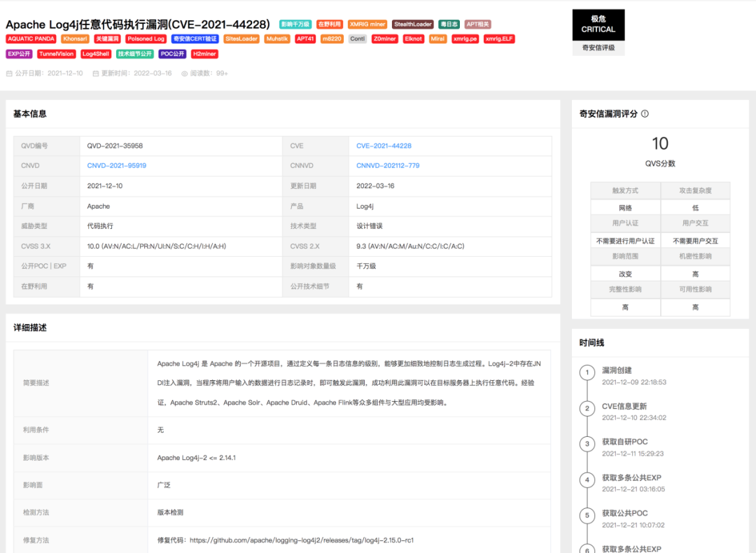Click the 触发方式 value 网络
Image resolution: width=756 pixels, height=553 pixels.
pos(625,208)
